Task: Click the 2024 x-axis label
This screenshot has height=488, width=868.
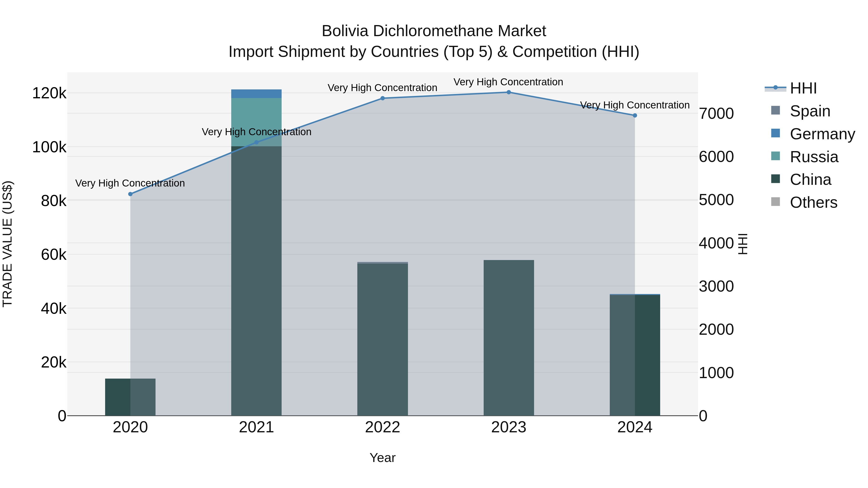Action: point(635,427)
